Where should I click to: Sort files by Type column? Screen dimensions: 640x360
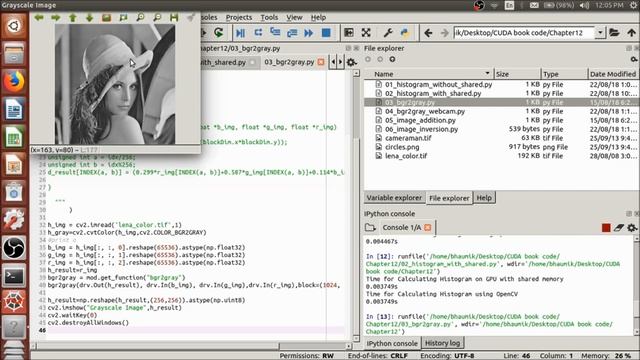click(564, 74)
